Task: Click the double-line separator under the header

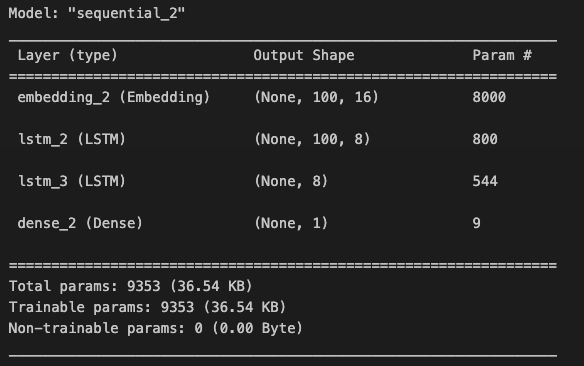Action: [283, 76]
